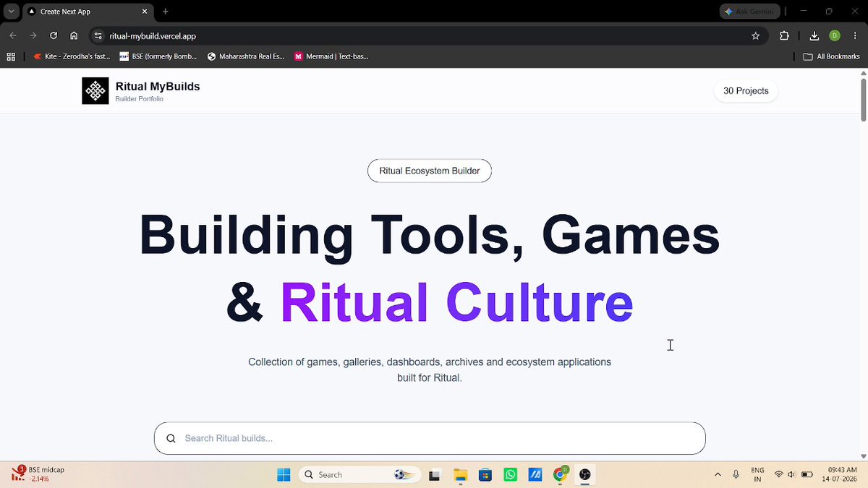The width and height of the screenshot is (868, 488).
Task: Open the Maharashtra Real Estate bookmark
Action: (246, 56)
